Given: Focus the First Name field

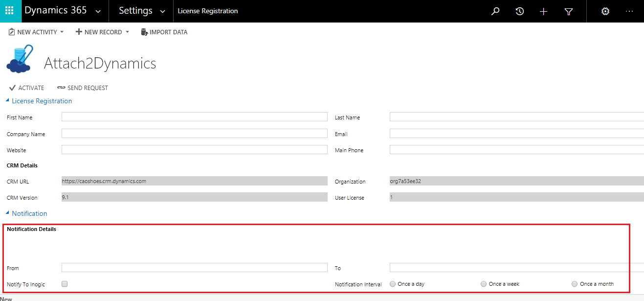Looking at the screenshot, I should (195, 117).
